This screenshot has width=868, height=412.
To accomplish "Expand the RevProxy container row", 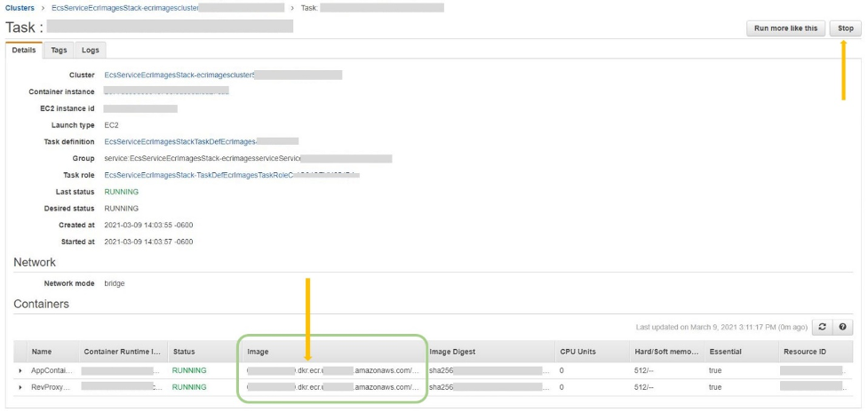I will point(20,387).
